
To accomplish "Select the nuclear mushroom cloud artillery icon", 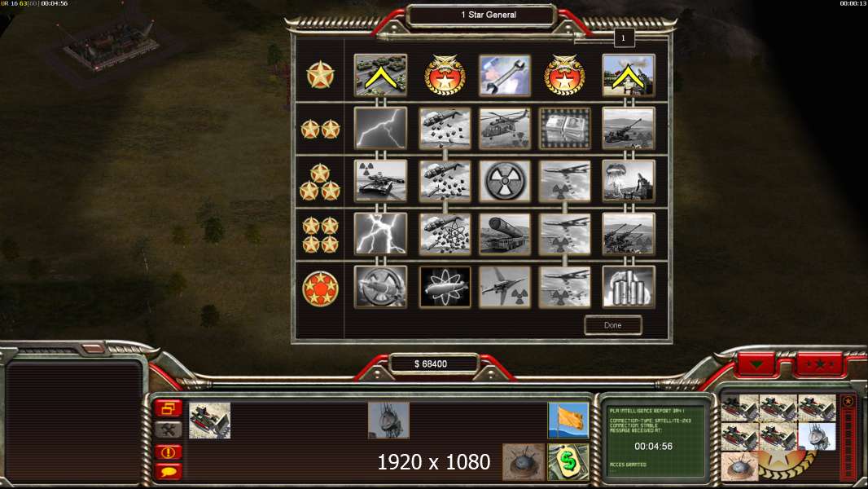I will click(x=629, y=182).
